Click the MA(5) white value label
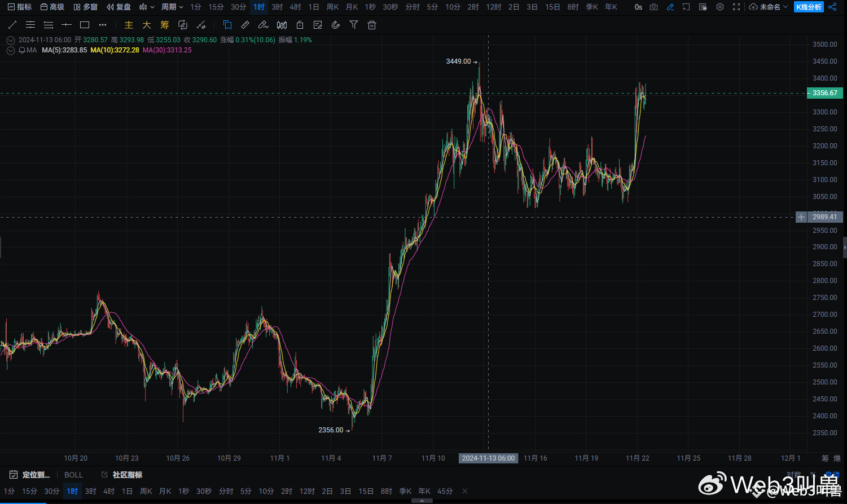This screenshot has width=847, height=504. 64,50
